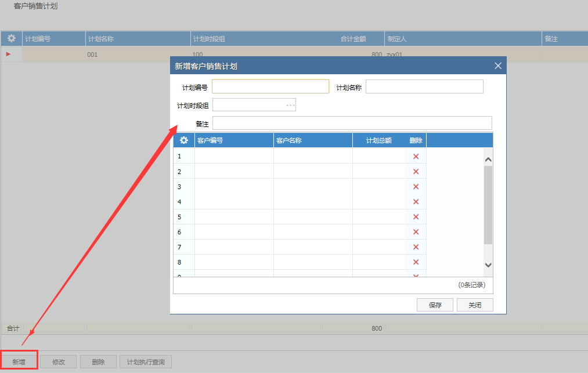Screen dimensions: 588x373
Task: Click the 新增 button
Action: pos(19,362)
